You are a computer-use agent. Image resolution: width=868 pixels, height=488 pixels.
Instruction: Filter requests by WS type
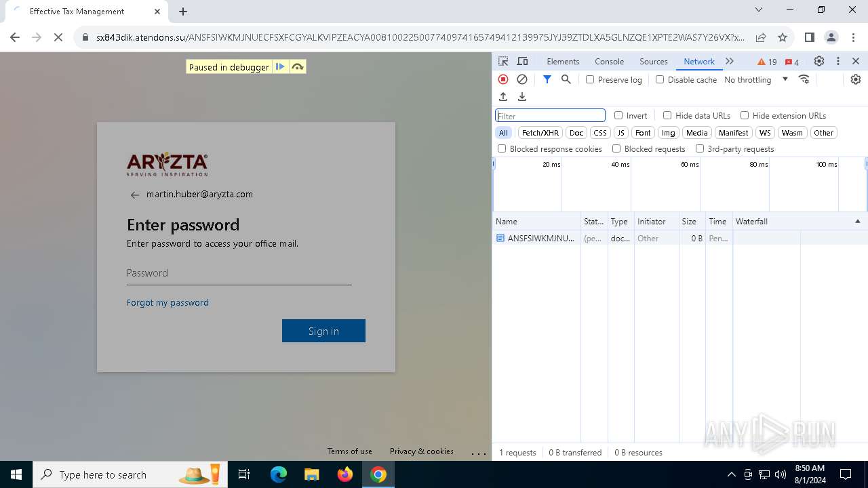(765, 133)
